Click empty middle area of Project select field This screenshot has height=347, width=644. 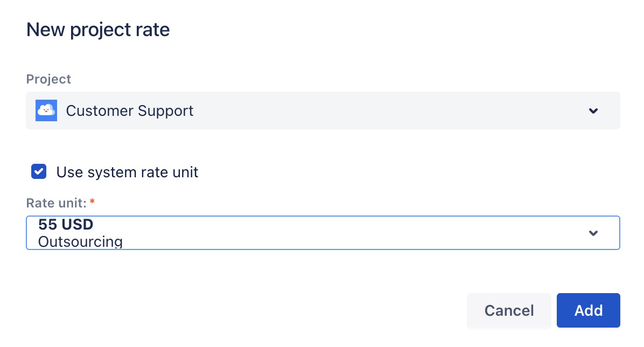click(377, 111)
